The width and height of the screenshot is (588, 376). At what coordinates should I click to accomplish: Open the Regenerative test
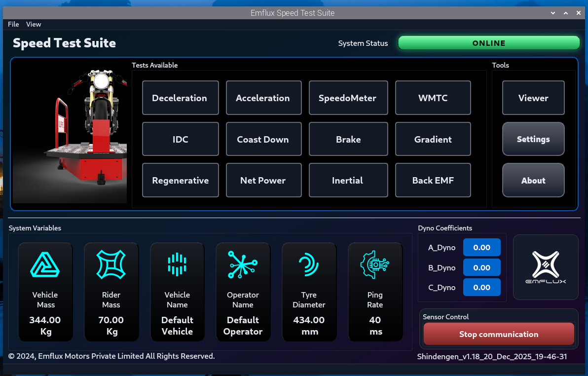click(x=181, y=180)
